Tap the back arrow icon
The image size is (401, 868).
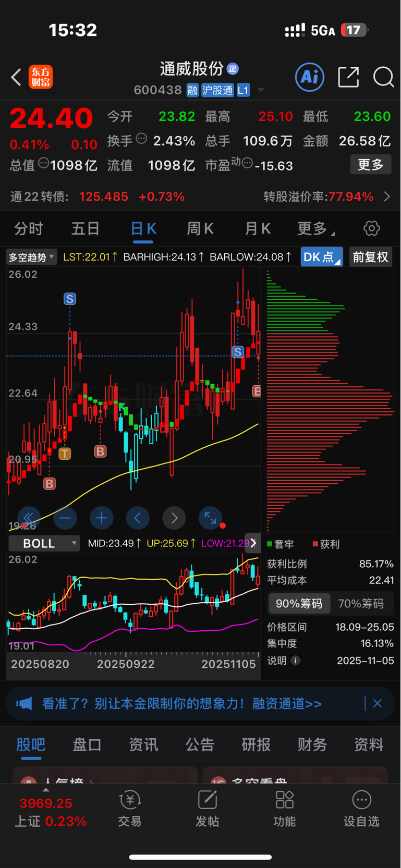pyautogui.click(x=16, y=77)
